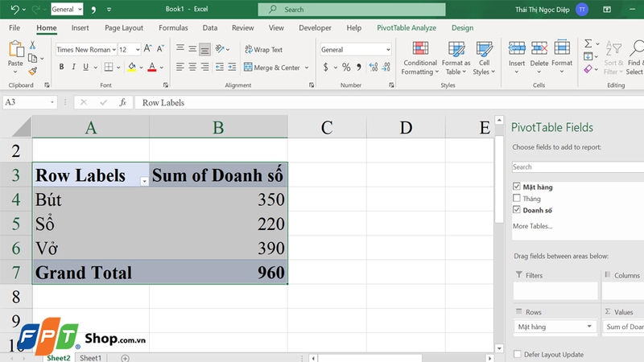The height and width of the screenshot is (362, 644).
Task: Open Design tab
Action: (x=462, y=28)
